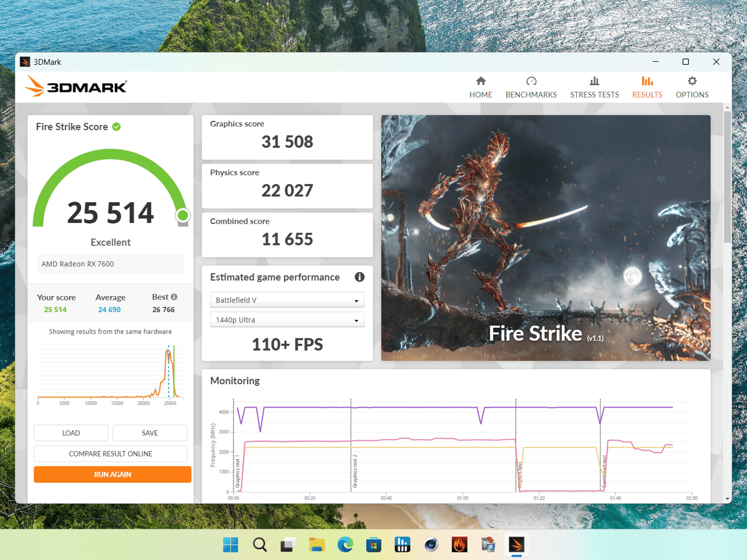The image size is (747, 560).
Task: Click the SAVE button
Action: (150, 433)
